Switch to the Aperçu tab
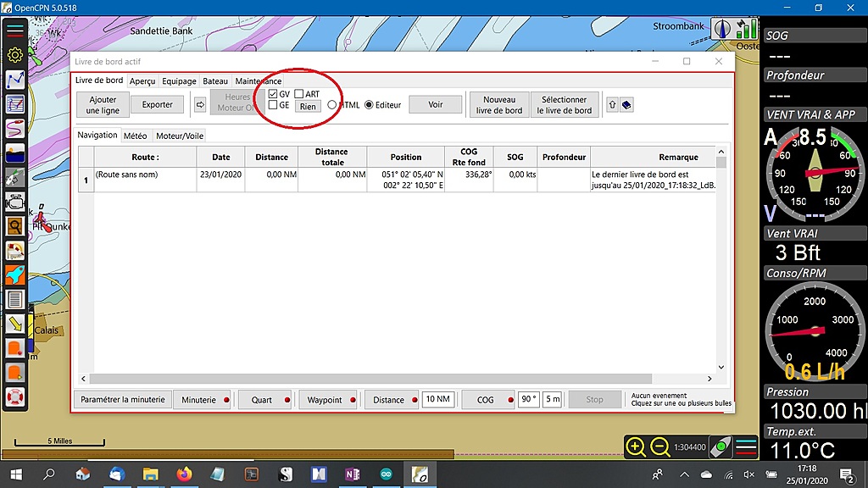Screen dimensions: 868x488 (x=142, y=81)
